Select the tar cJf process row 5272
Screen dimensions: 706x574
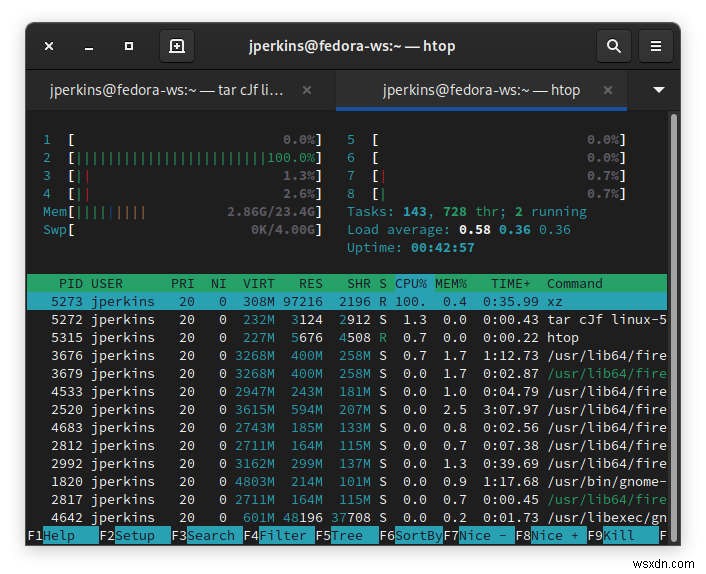[x=347, y=319]
